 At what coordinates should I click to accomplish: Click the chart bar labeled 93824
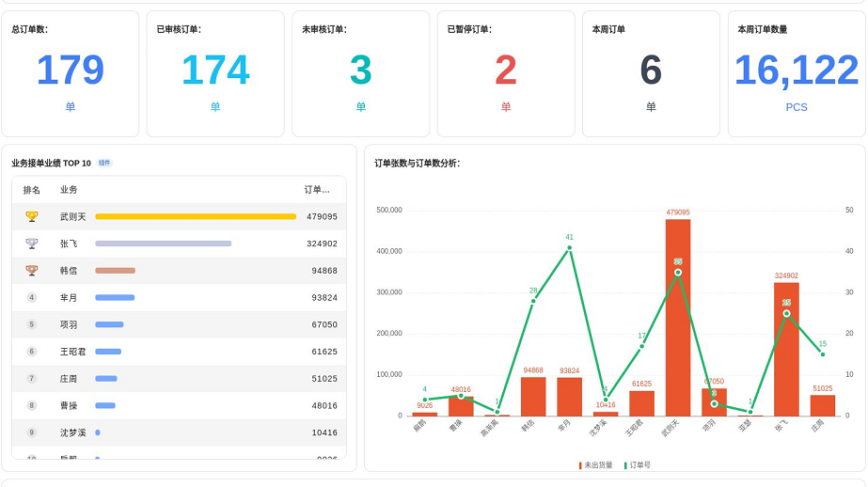tap(569, 397)
